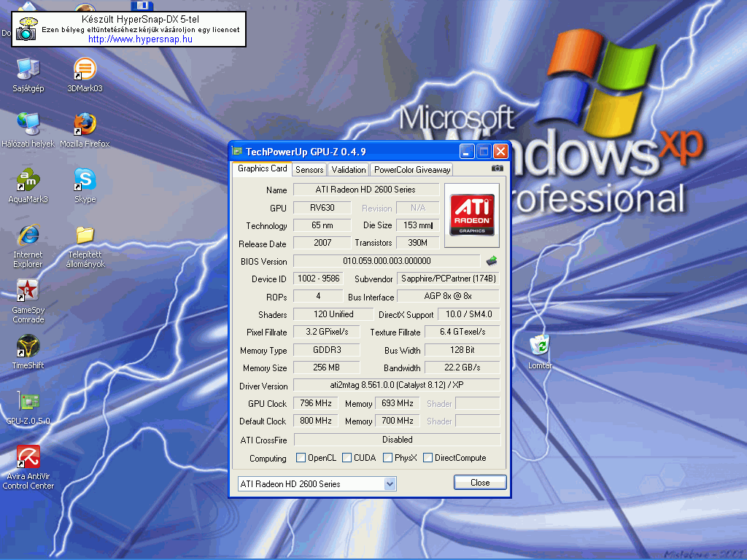Click ATI CrossFire Disabled field
Screen dimensions: 747x560
(398, 440)
